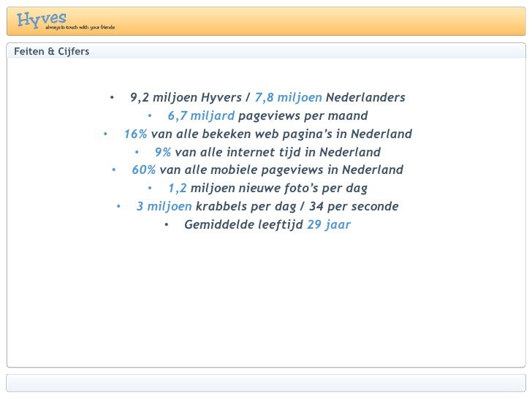This screenshot has height=399, width=532.
Task: Click '3 miljoen' krabbels figure
Action: click(164, 206)
